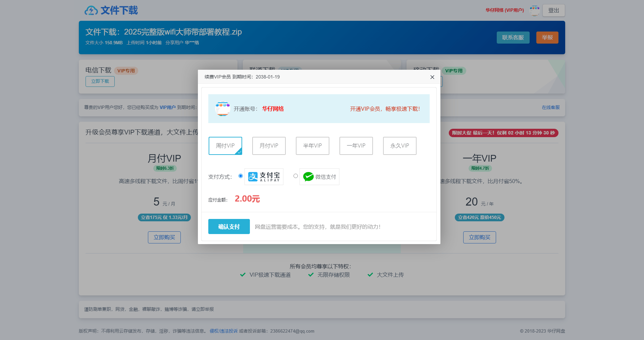
Task: Click 立即下载 under 电信下载
Action: (x=100, y=81)
